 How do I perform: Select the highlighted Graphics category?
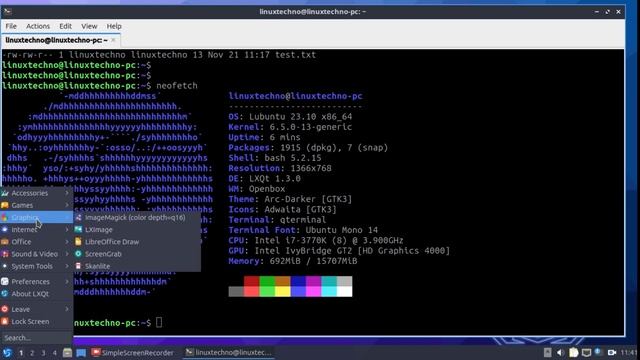[36, 218]
